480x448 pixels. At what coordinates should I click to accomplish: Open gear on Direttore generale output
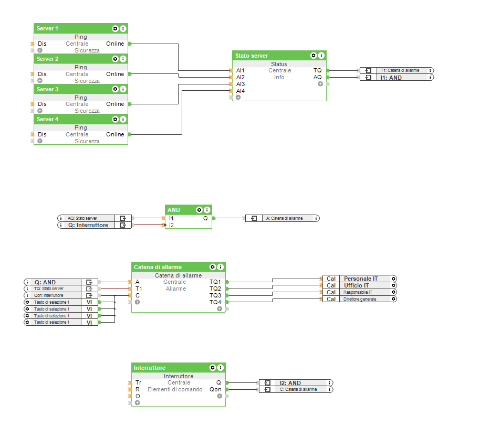393,299
